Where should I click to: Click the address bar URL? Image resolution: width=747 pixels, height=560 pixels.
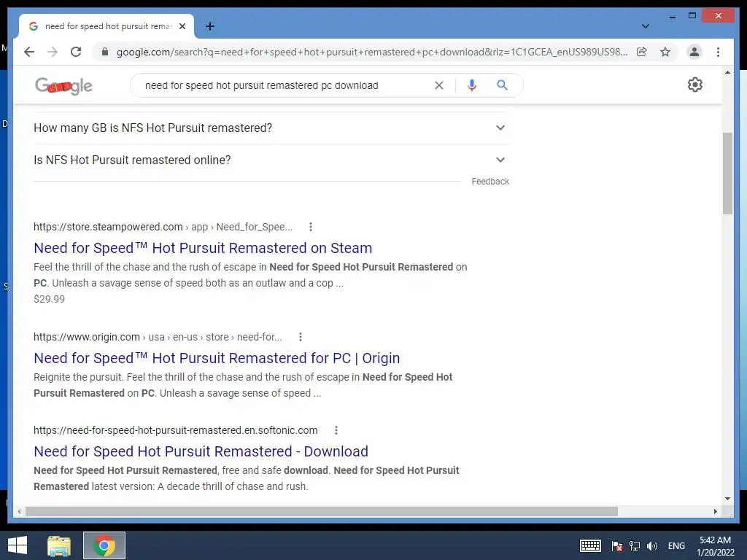coord(371,52)
